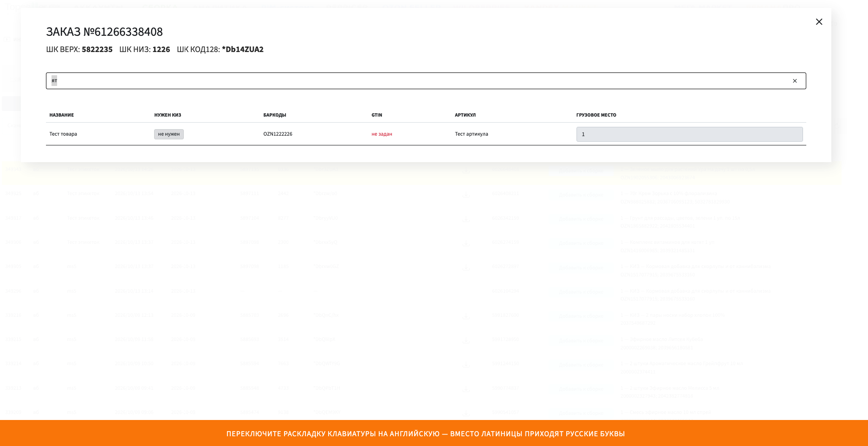Close the order №61266338408 dialog

(819, 22)
